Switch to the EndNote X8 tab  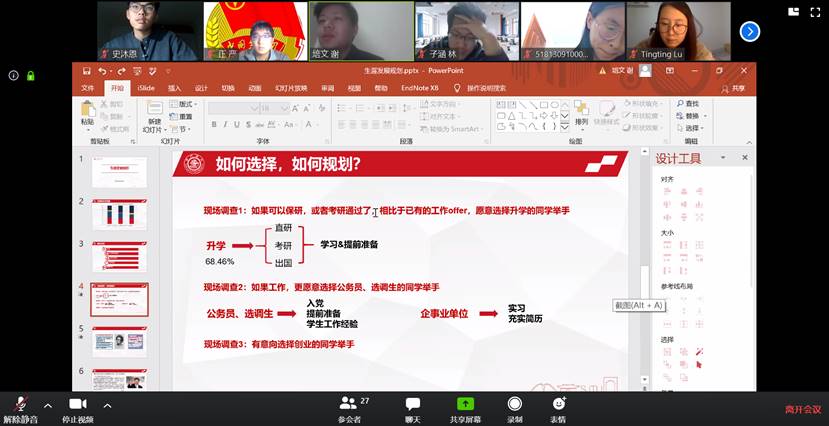[x=420, y=88]
